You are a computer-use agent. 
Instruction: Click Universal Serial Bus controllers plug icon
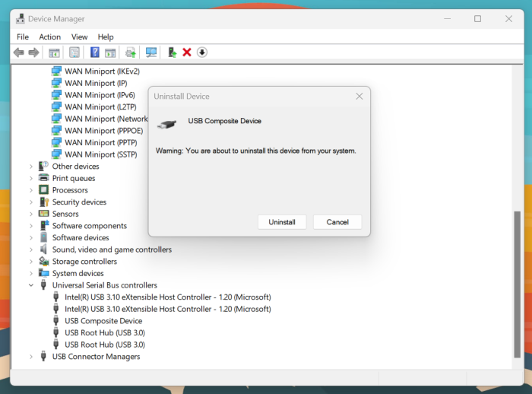click(43, 284)
